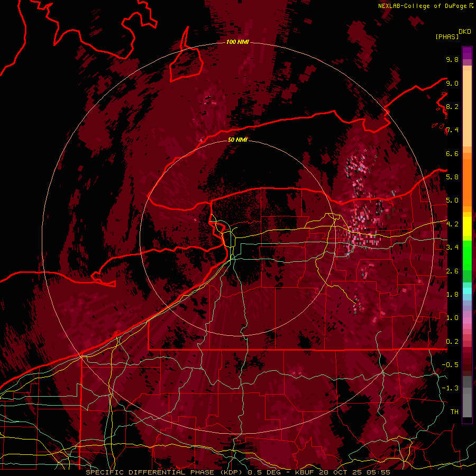Click the cyan band of color bar
This screenshot has width=476, height=476.
pos(467,291)
